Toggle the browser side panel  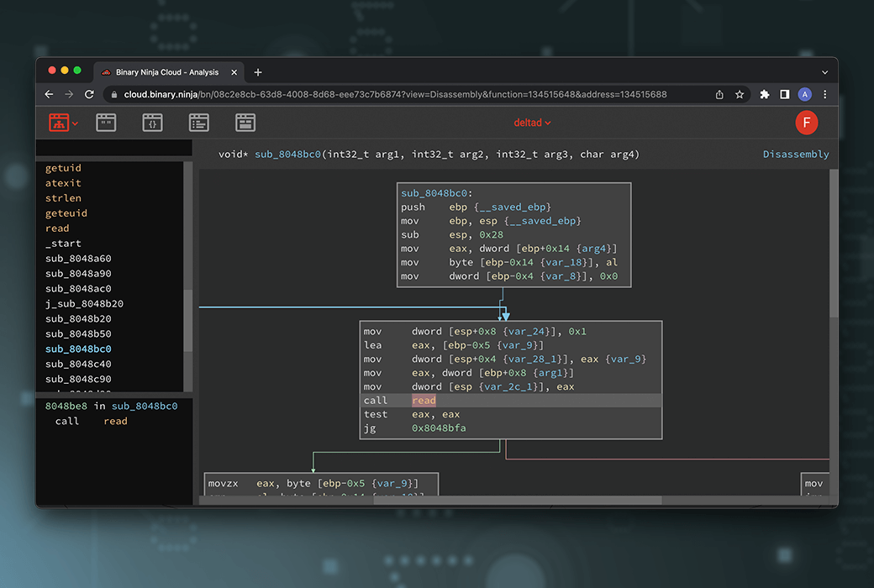[784, 95]
